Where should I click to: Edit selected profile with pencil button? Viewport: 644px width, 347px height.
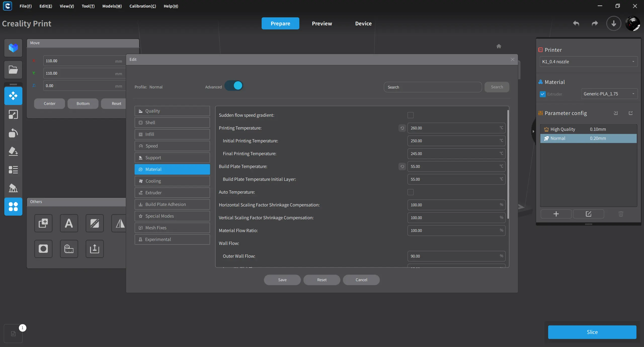coord(588,214)
